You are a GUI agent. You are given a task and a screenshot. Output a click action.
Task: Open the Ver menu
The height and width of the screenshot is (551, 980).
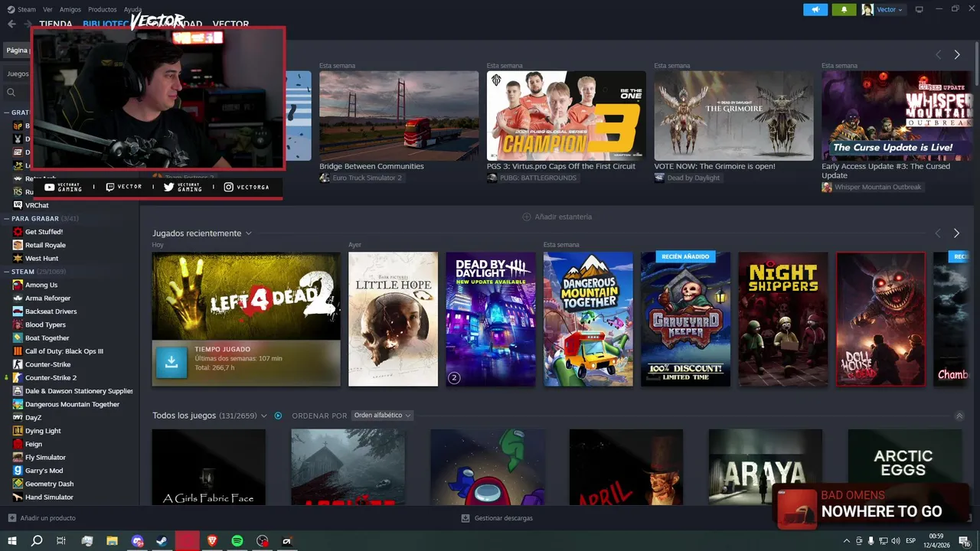point(47,9)
